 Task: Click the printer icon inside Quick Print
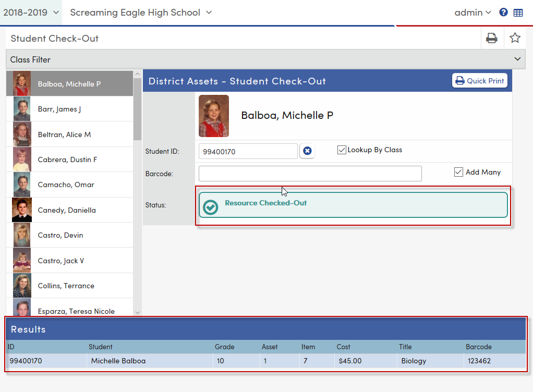(459, 80)
